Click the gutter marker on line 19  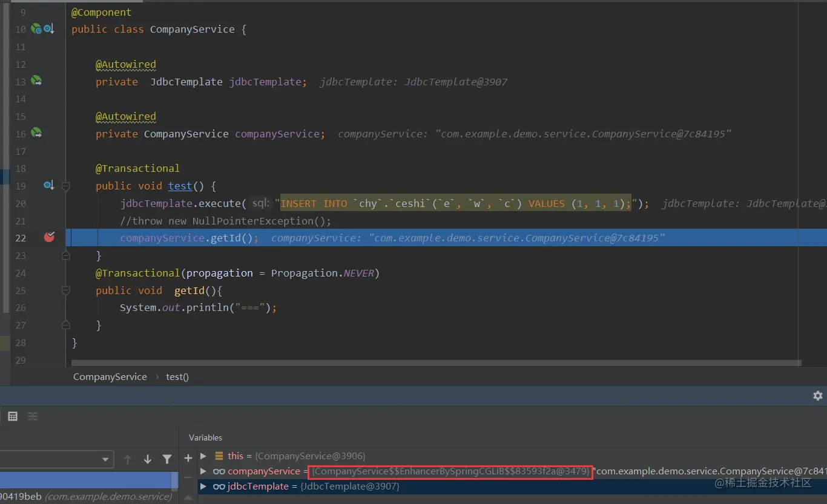pyautogui.click(x=48, y=185)
